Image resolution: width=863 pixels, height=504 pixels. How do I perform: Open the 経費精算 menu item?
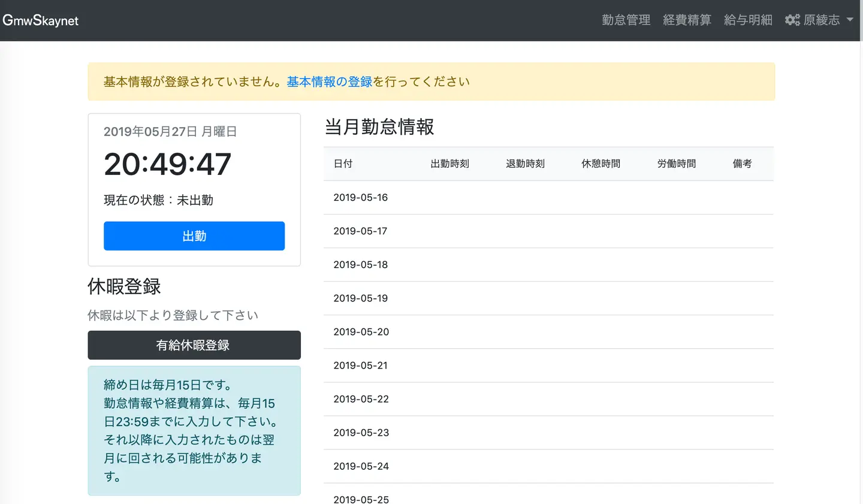[x=687, y=20]
